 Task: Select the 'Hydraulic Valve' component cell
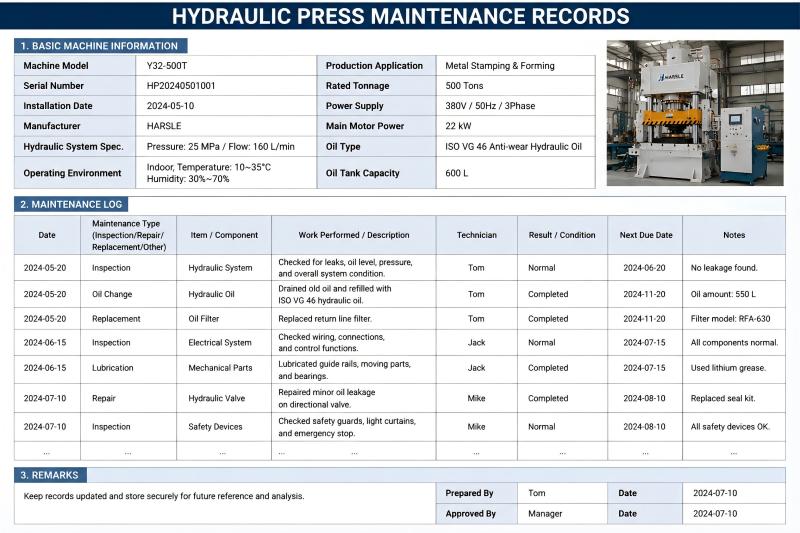pos(224,398)
